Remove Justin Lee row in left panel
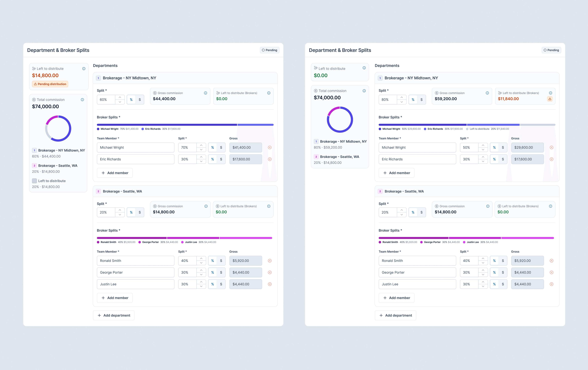Screen dimensions: 588x370 click(x=270, y=284)
